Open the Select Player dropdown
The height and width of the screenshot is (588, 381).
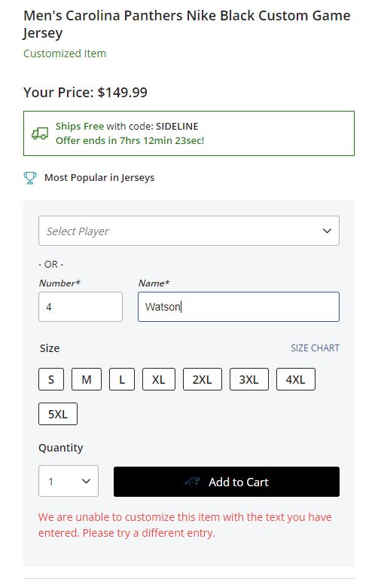coord(189,231)
